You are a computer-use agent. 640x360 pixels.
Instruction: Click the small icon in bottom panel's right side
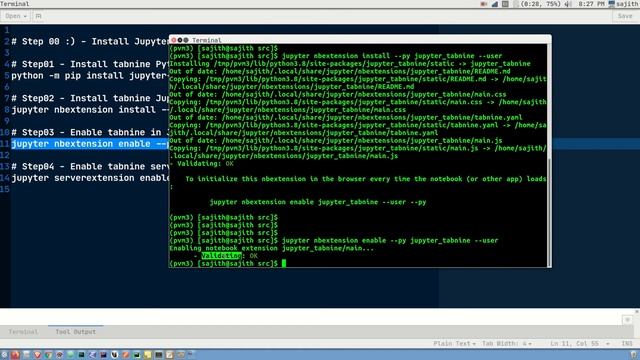point(627,320)
